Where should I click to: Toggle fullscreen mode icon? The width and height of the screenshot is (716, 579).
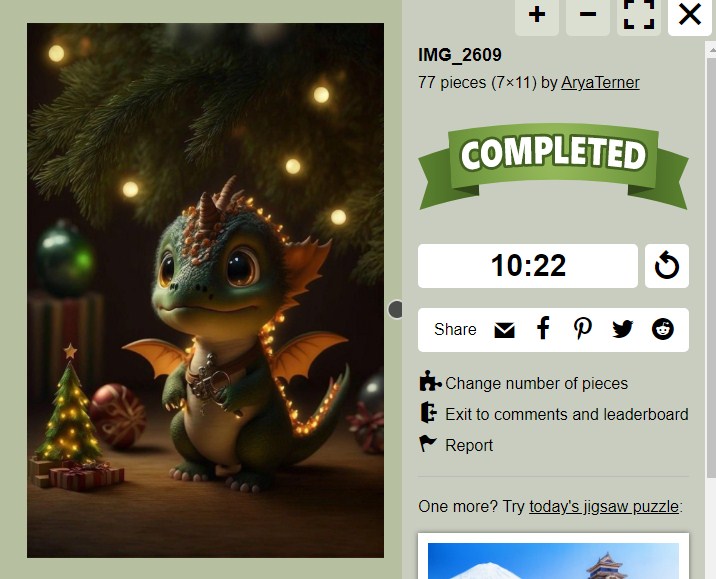point(638,16)
